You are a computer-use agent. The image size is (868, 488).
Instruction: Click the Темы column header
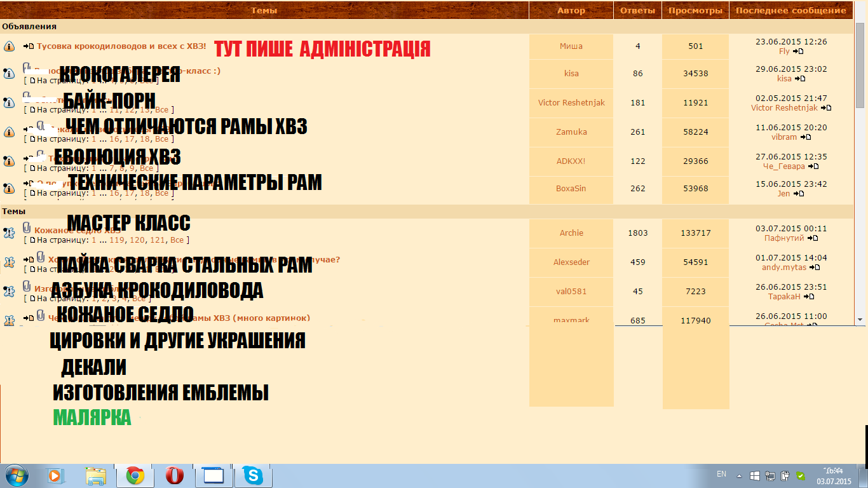coord(264,10)
